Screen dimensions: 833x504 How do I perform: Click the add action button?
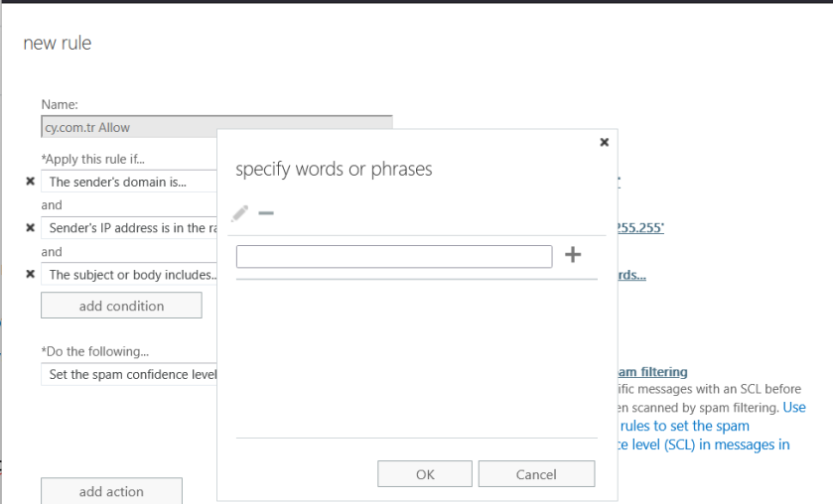(x=111, y=491)
